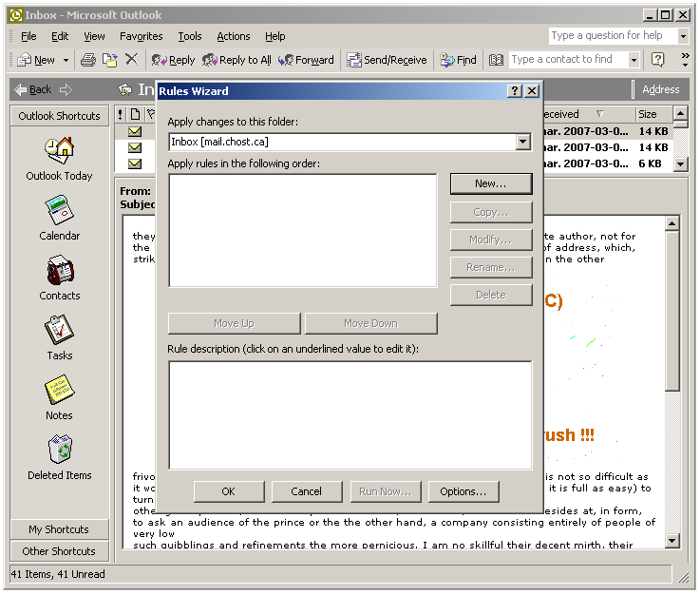Image resolution: width=700 pixels, height=595 pixels.
Task: Open the Contacts shortcut icon
Action: (60, 270)
